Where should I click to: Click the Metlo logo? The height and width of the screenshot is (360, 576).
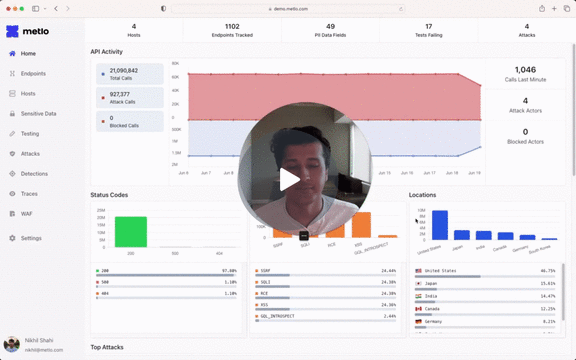click(x=28, y=32)
